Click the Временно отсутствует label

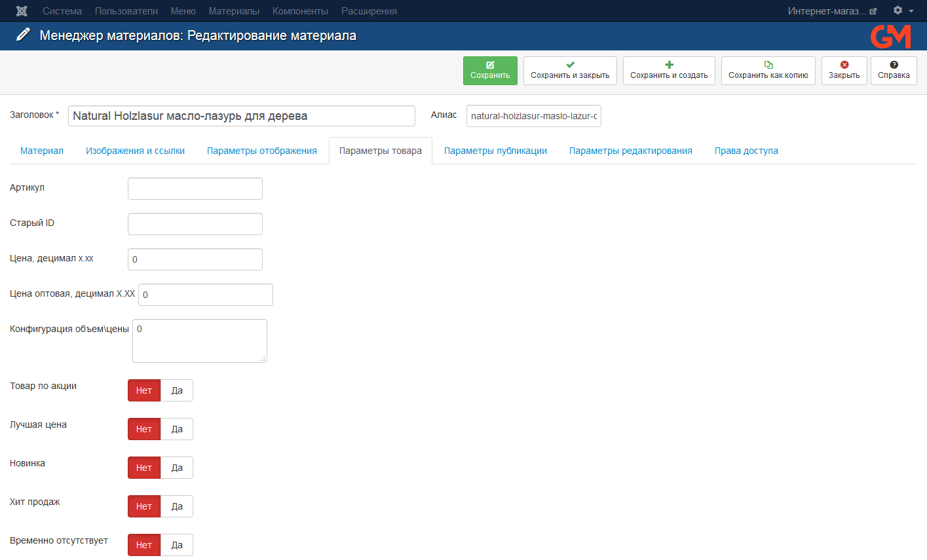[x=59, y=540]
